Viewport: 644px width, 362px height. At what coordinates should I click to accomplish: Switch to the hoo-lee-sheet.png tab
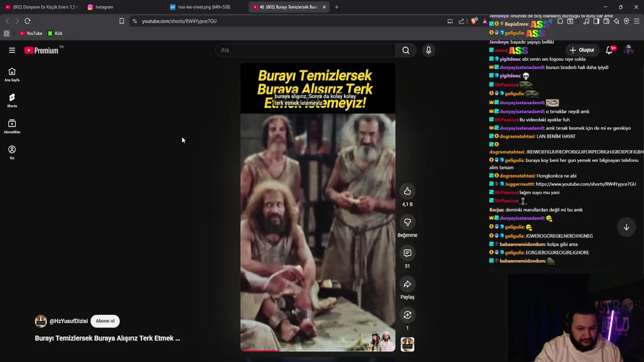206,7
